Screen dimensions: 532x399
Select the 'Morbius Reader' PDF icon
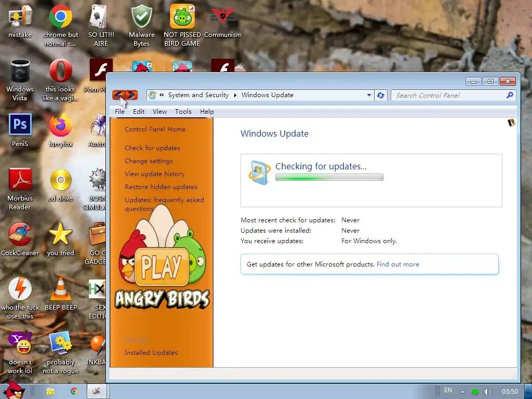point(20,189)
